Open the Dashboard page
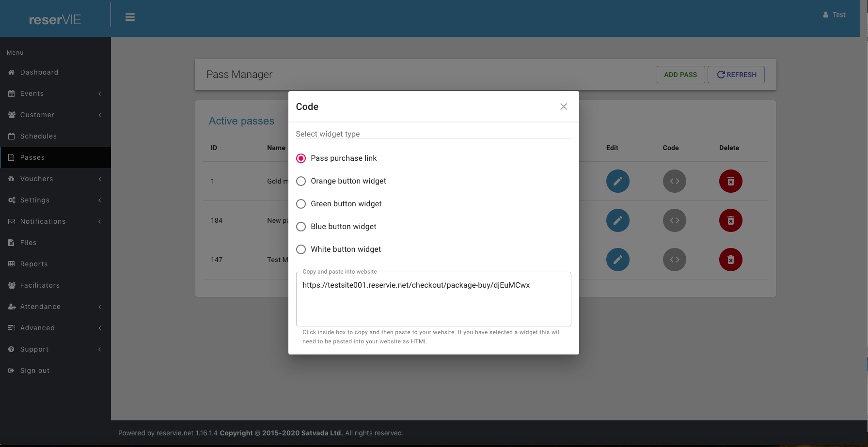Image resolution: width=868 pixels, height=447 pixels. [x=39, y=72]
